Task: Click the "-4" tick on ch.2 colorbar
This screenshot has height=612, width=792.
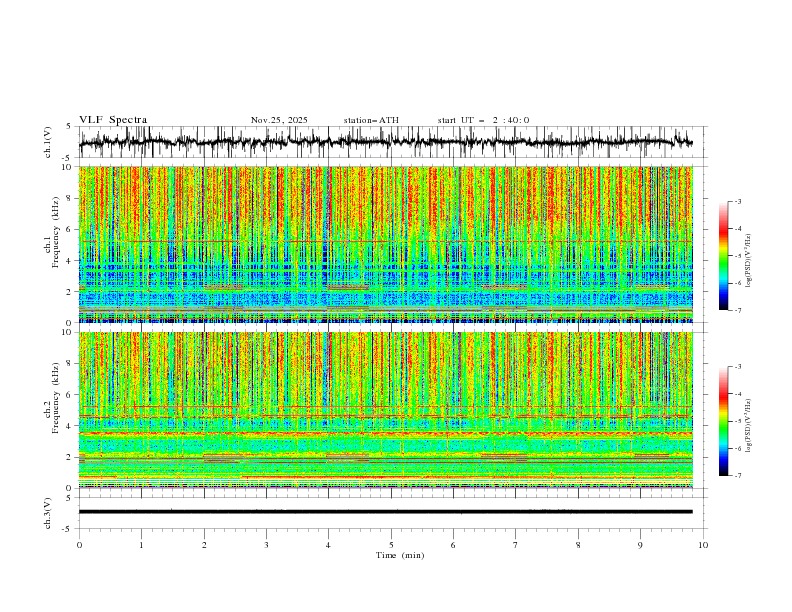Action: tap(738, 394)
